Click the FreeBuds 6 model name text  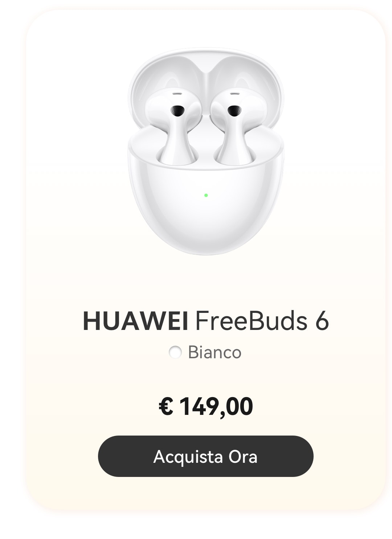(262, 321)
